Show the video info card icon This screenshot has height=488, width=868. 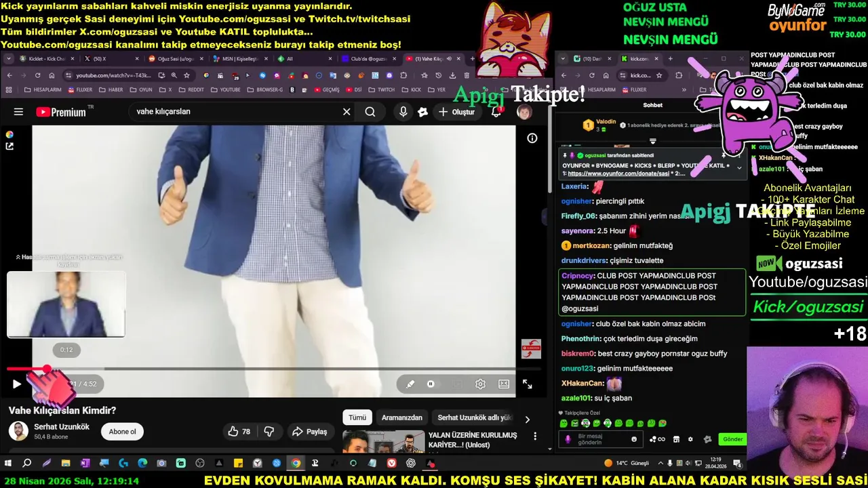point(532,138)
